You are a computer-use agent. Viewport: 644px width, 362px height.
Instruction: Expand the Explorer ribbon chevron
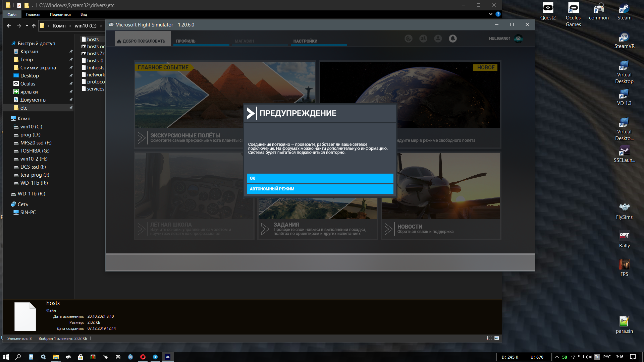(491, 14)
